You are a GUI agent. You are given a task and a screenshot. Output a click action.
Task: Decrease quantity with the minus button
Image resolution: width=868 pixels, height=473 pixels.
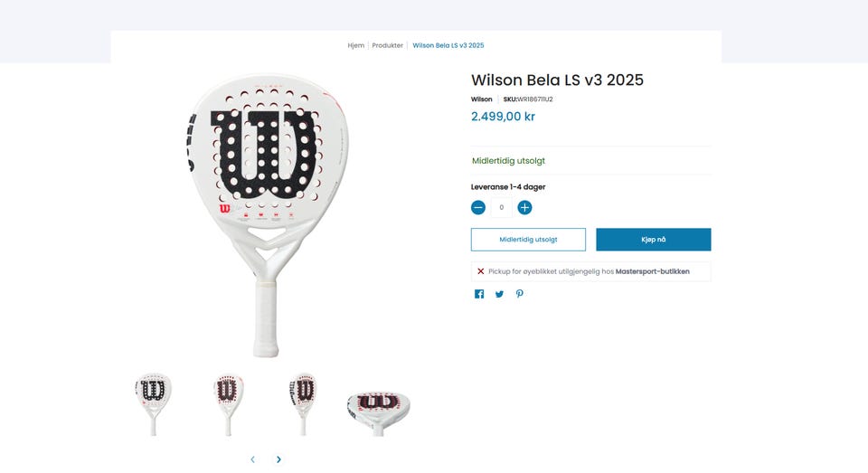click(478, 207)
